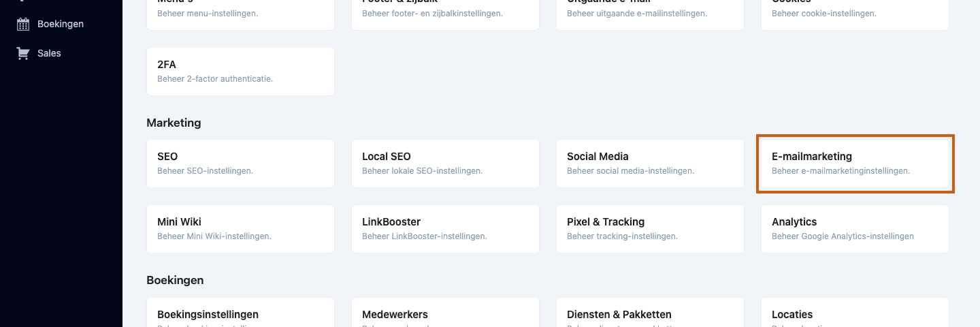The width and height of the screenshot is (980, 327).
Task: Select the Mini Wiki settings card
Action: 240,229
